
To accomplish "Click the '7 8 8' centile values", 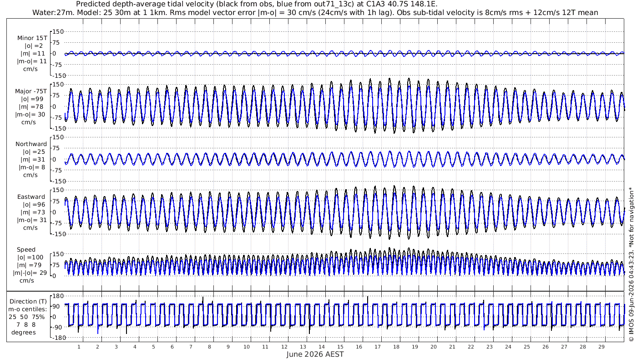I will point(26,324).
